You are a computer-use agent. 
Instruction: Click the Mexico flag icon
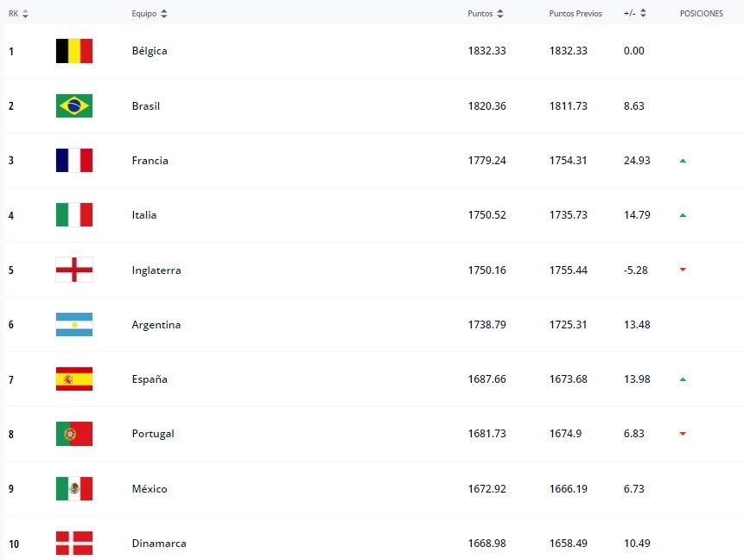click(x=74, y=489)
